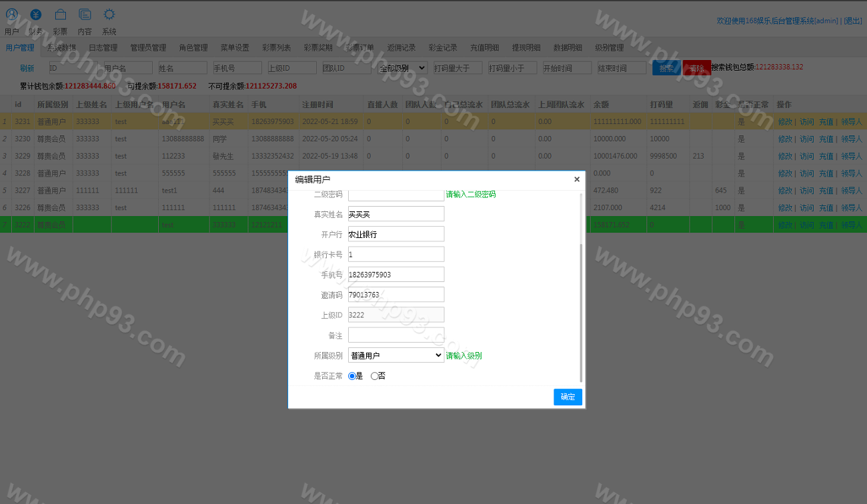Click the 搜索 search button
Screen dimensions: 867x504
tap(666, 68)
